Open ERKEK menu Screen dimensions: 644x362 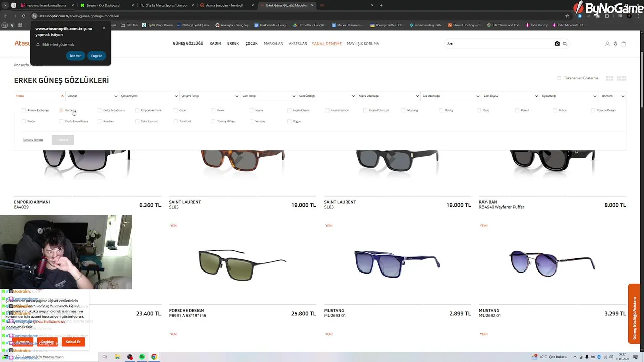(233, 44)
